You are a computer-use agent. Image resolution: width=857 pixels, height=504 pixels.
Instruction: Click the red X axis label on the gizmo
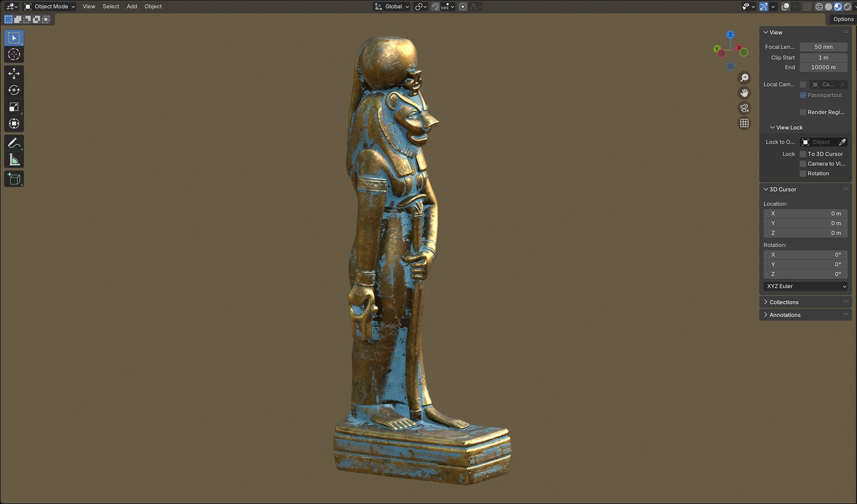(739, 47)
